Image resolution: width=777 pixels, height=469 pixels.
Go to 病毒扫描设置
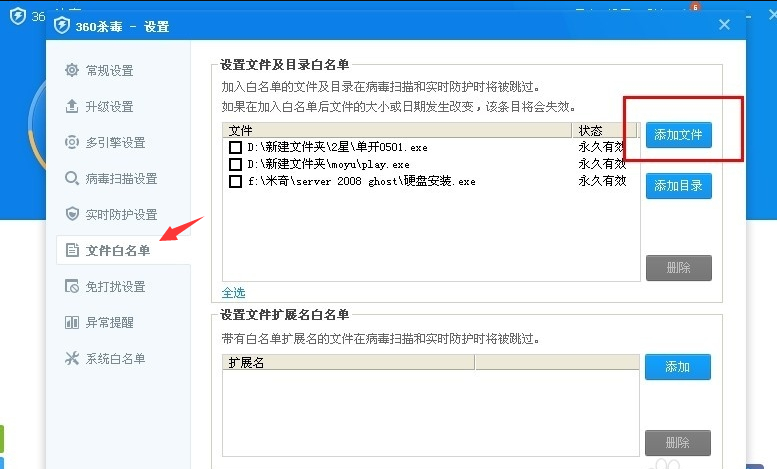pyautogui.click(x=122, y=178)
